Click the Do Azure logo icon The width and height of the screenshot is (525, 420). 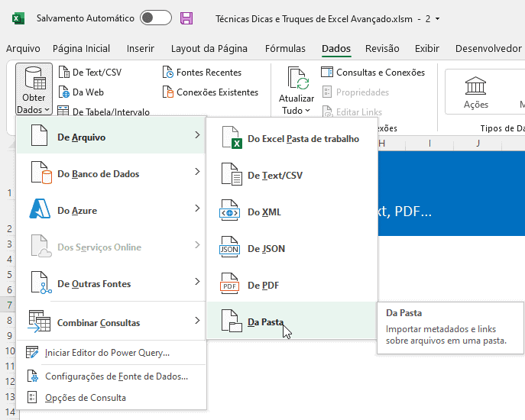40,208
